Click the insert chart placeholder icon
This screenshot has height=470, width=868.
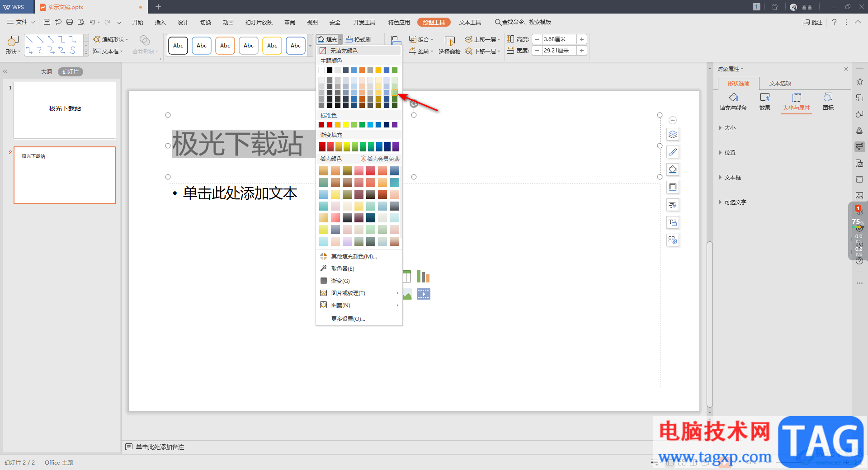423,277
